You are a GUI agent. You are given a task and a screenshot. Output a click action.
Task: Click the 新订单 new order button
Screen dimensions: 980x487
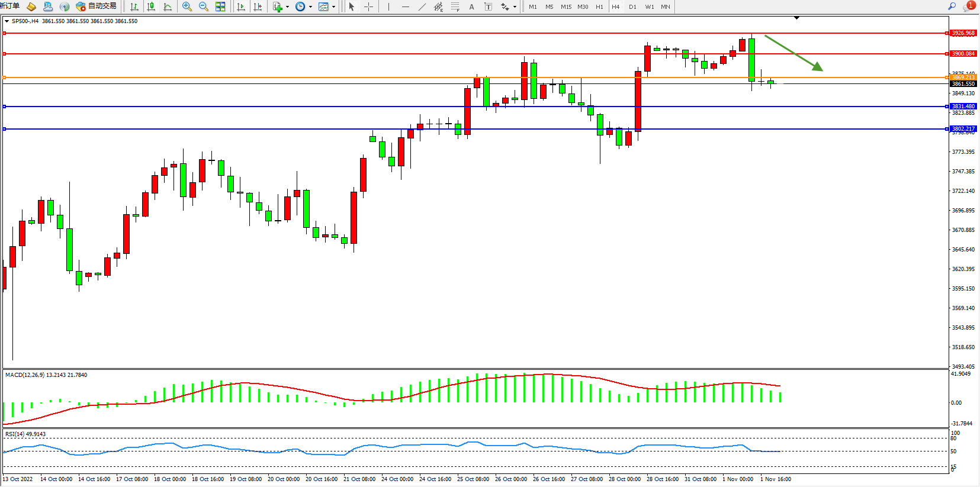(x=10, y=7)
